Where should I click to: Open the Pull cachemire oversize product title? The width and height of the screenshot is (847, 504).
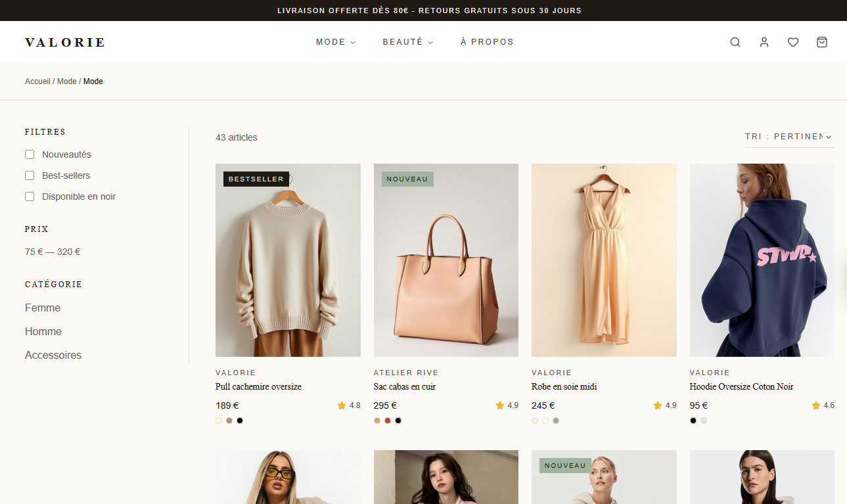[258, 387]
